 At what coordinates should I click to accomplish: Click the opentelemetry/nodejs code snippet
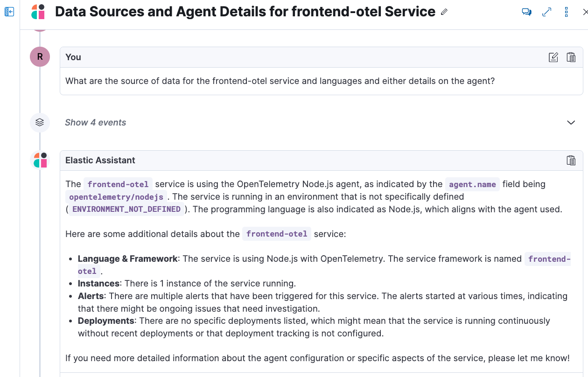click(x=116, y=197)
